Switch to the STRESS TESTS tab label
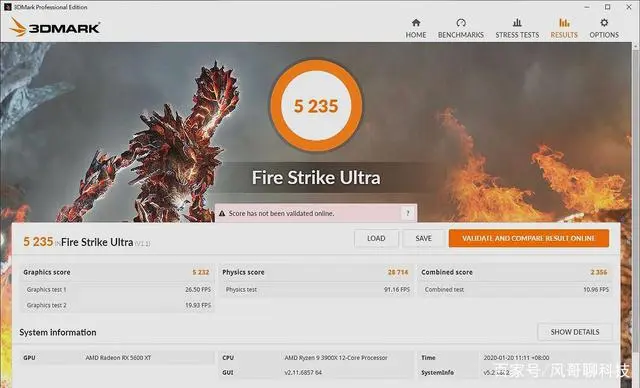 pyautogui.click(x=517, y=35)
